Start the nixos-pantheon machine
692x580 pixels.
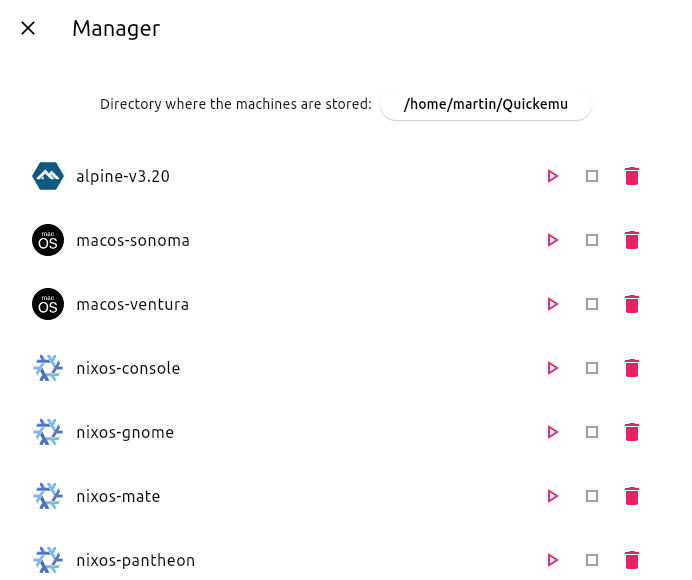tap(552, 560)
